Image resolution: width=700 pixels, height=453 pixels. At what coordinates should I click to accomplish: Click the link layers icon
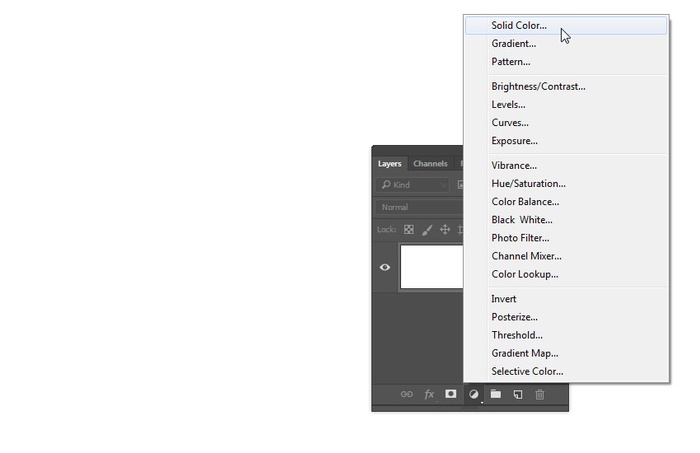(406, 395)
